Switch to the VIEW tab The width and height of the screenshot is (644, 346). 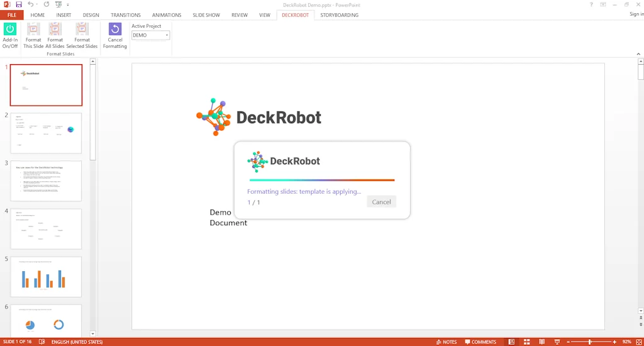coord(265,15)
